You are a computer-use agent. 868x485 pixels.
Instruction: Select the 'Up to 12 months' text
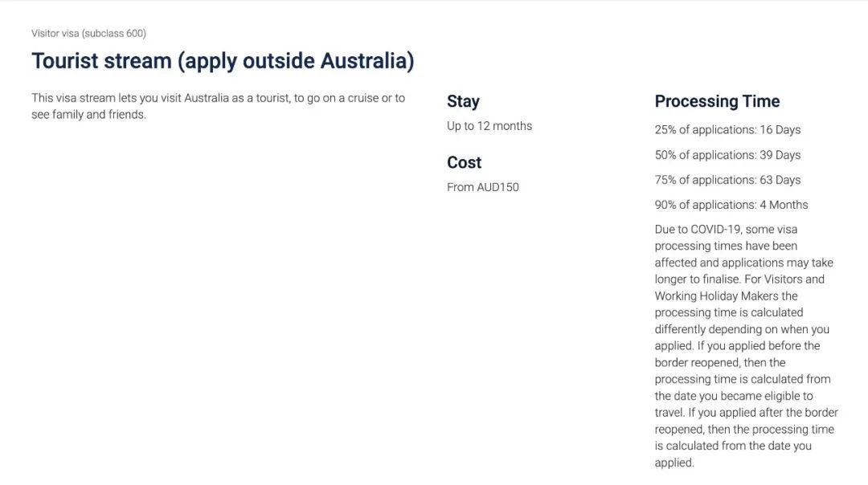click(x=489, y=126)
